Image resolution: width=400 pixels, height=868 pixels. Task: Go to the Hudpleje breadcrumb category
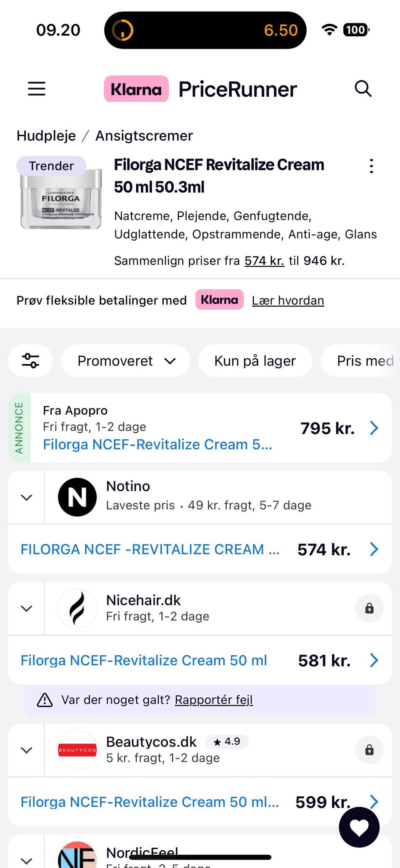[x=46, y=136]
